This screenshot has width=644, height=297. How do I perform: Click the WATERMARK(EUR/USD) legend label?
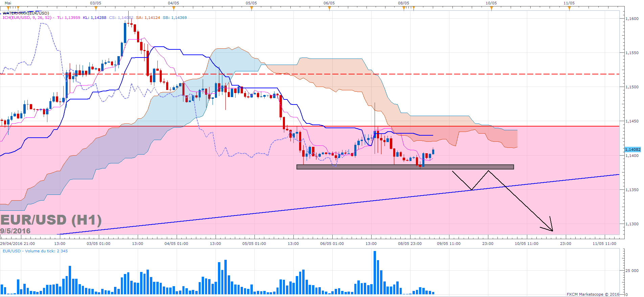[26, 13]
